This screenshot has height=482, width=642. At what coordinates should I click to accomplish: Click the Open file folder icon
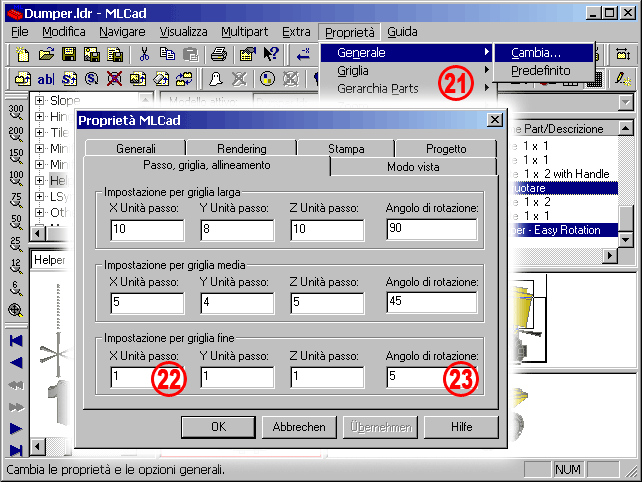pyautogui.click(x=46, y=54)
